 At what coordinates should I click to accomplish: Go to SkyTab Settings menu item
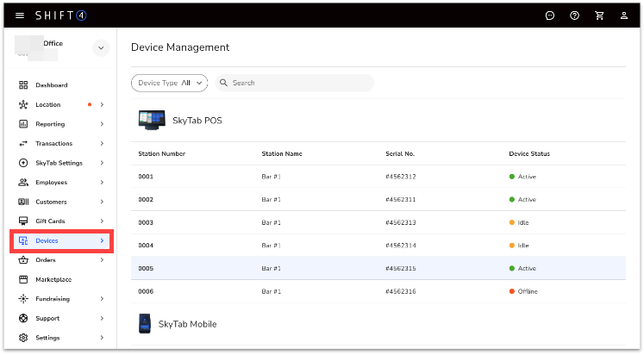coord(59,163)
